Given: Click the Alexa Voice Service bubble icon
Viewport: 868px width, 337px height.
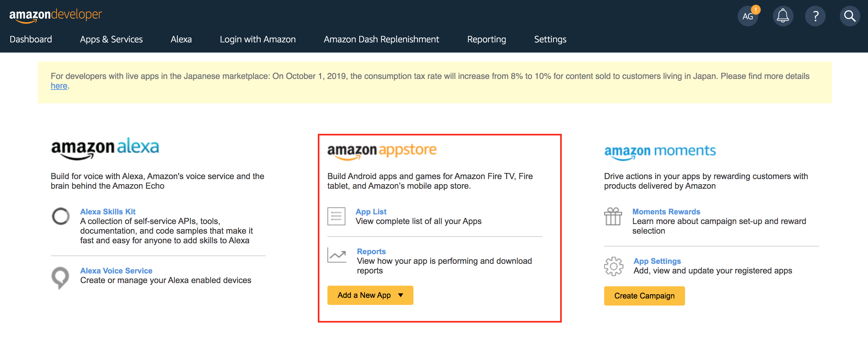Looking at the screenshot, I should 60,278.
